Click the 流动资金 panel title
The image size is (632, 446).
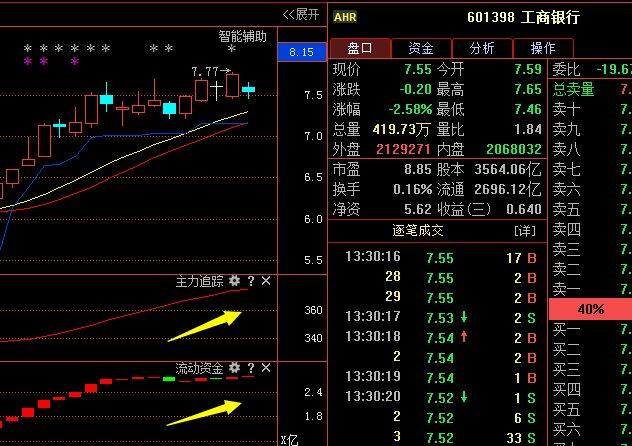point(199,368)
